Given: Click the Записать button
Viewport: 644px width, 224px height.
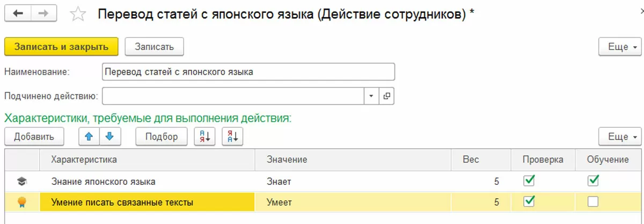Looking at the screenshot, I should [x=155, y=47].
